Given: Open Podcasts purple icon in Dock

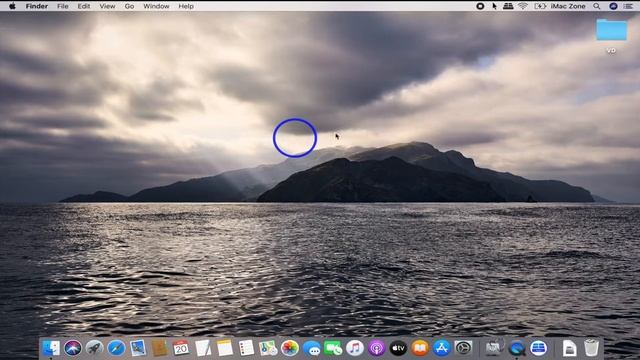Looking at the screenshot, I should (x=376, y=348).
